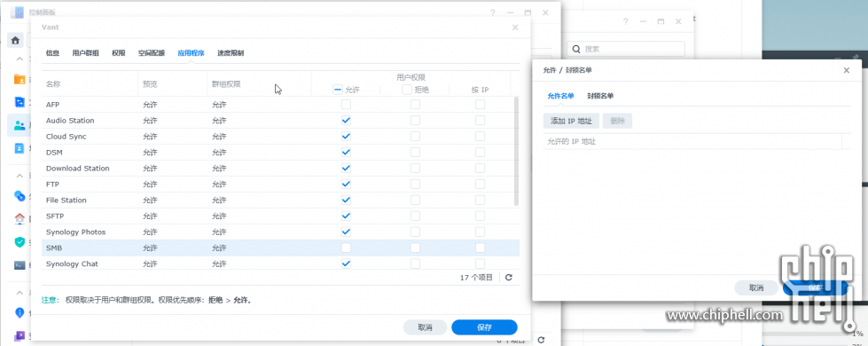The height and width of the screenshot is (346, 868).
Task: Check Allow for the SMB row
Action: pos(346,248)
